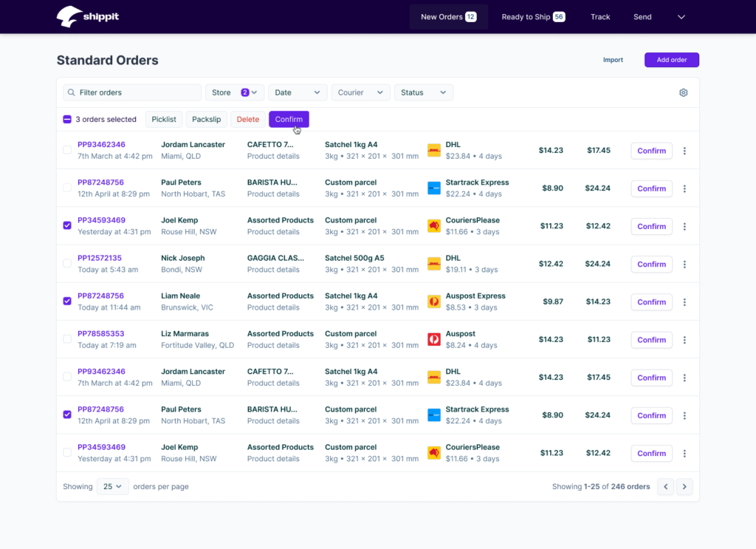The width and height of the screenshot is (756, 549).
Task: Open the Date filter dropdown
Action: pyautogui.click(x=298, y=92)
